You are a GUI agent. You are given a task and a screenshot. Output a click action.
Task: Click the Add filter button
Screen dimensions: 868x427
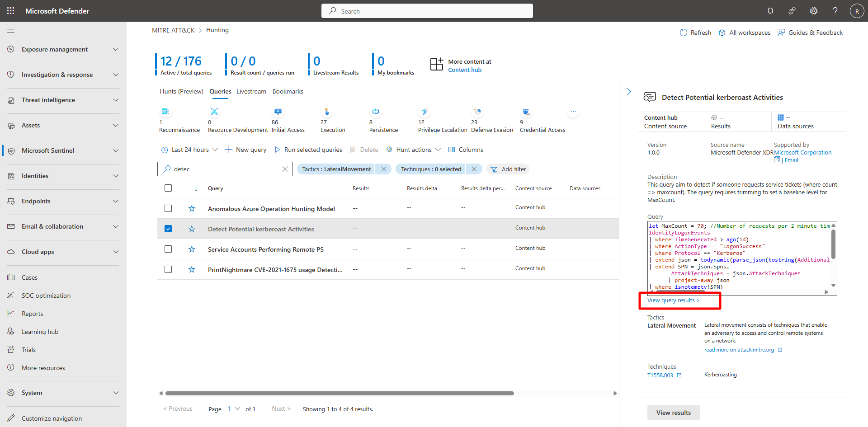(508, 169)
